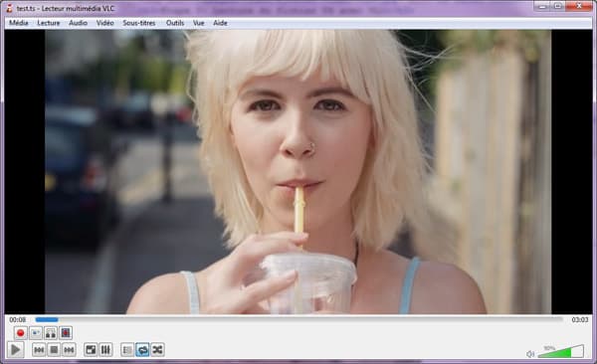The height and width of the screenshot is (364, 597).
Task: Skip to previous media
Action: point(39,349)
